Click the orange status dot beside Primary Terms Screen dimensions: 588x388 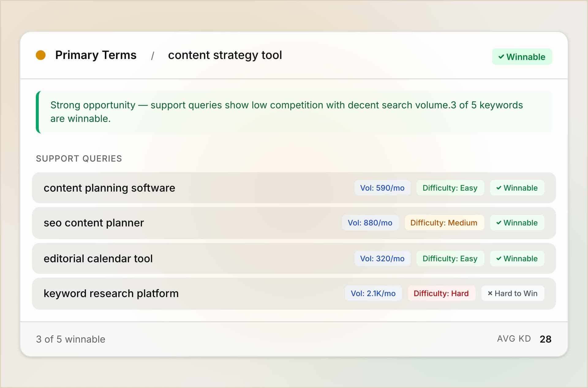point(41,55)
